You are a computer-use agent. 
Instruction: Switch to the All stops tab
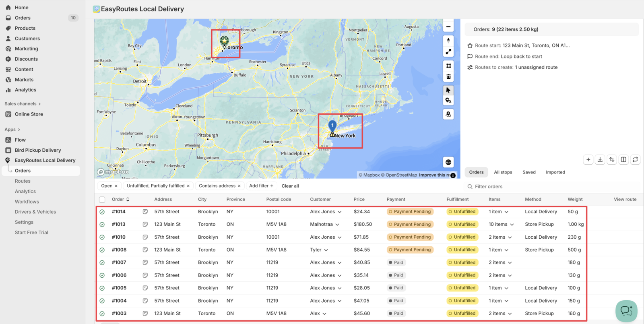pyautogui.click(x=503, y=172)
